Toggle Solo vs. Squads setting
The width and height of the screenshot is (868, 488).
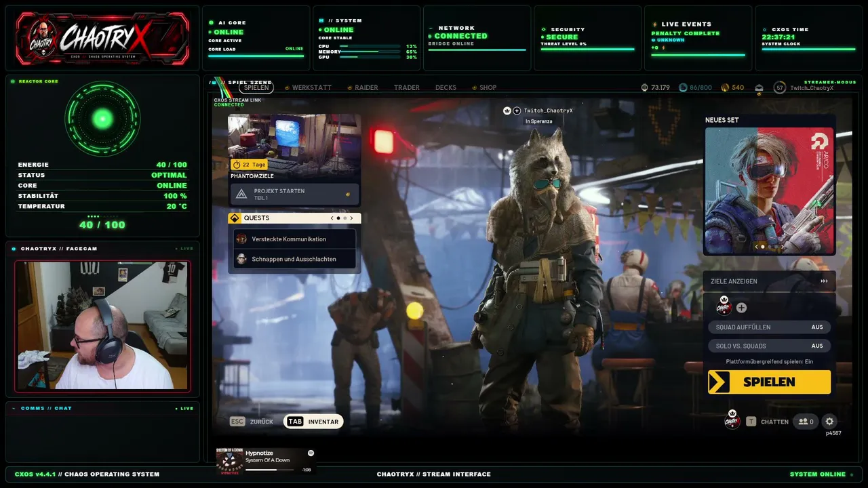pyautogui.click(x=769, y=346)
